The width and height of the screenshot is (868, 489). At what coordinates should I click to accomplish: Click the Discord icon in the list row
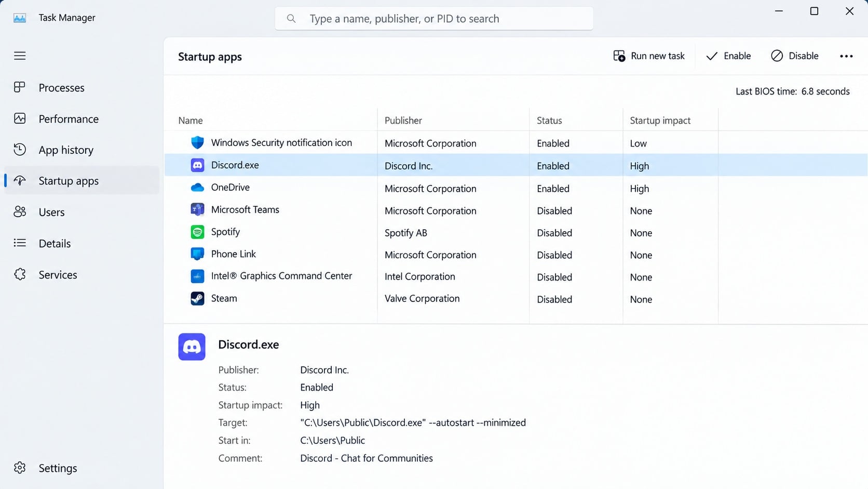197,165
